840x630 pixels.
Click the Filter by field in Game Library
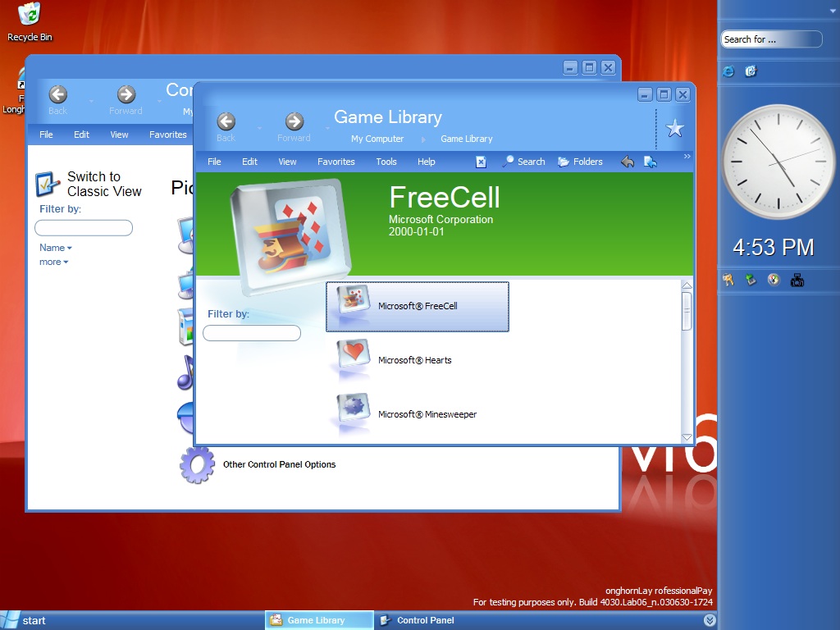[x=252, y=333]
